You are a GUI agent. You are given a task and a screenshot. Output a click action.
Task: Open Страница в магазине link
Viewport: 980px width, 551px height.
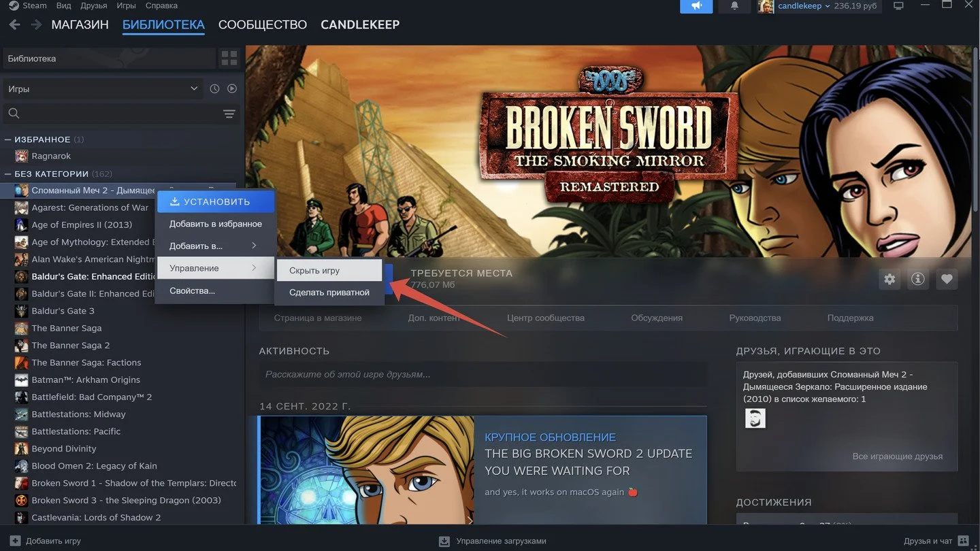pyautogui.click(x=318, y=318)
